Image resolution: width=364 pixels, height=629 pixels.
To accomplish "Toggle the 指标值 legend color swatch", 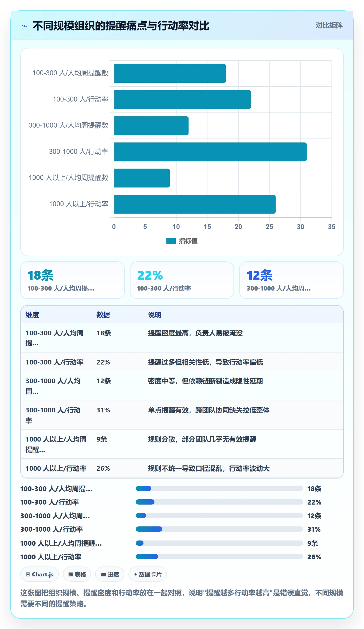I will click(x=171, y=241).
